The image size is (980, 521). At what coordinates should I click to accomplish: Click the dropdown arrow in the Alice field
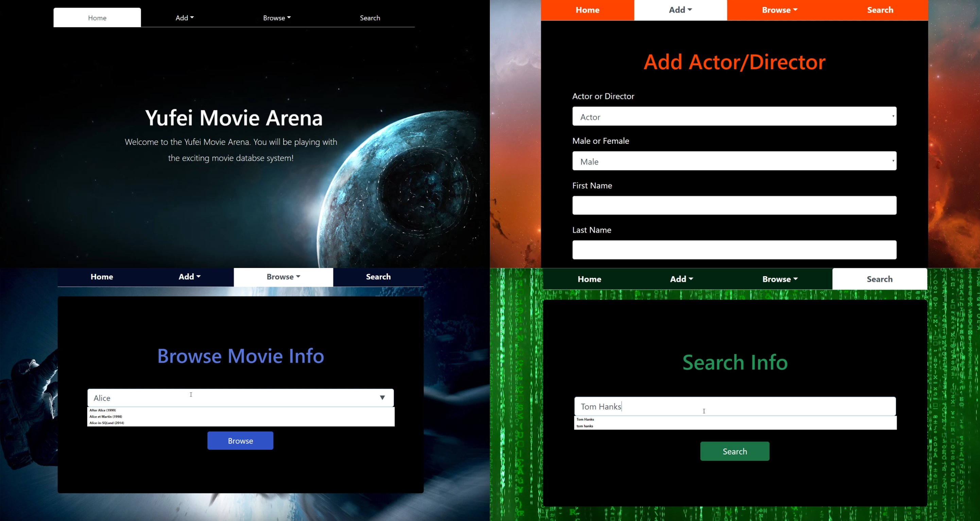tap(382, 398)
